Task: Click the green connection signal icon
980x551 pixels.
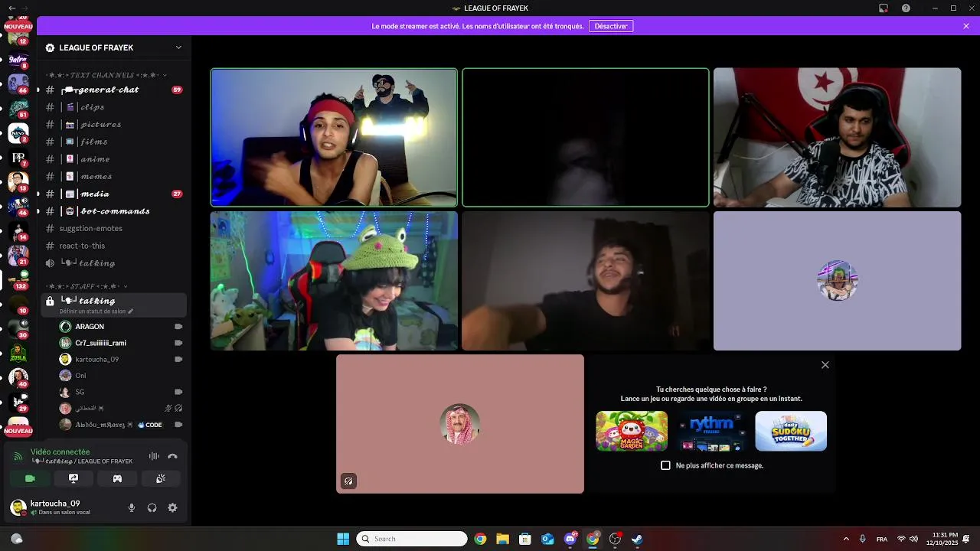Action: [18, 457]
